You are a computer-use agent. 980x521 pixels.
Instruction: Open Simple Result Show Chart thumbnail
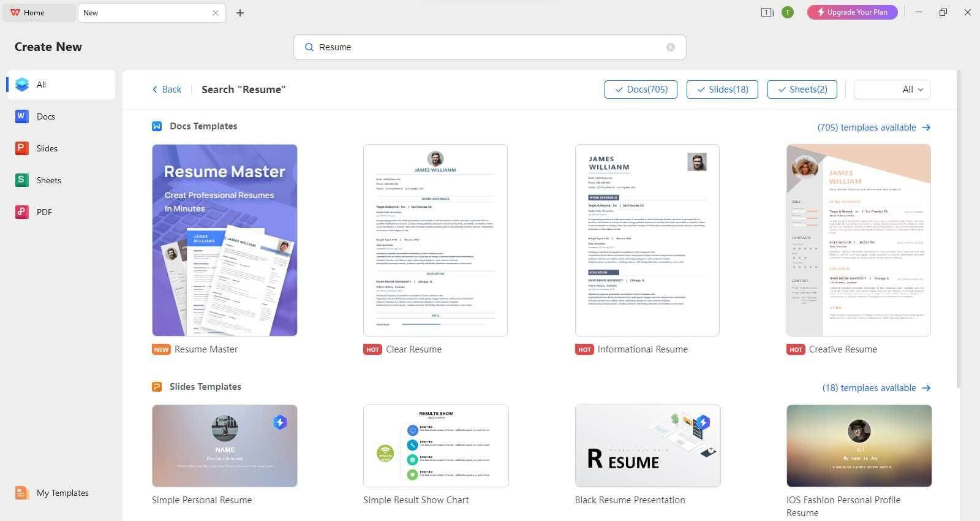point(436,446)
